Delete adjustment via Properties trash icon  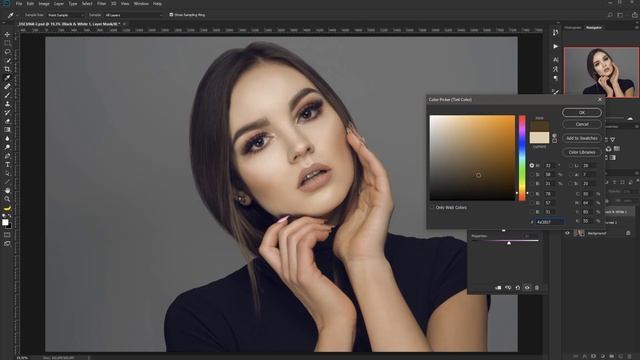click(537, 288)
